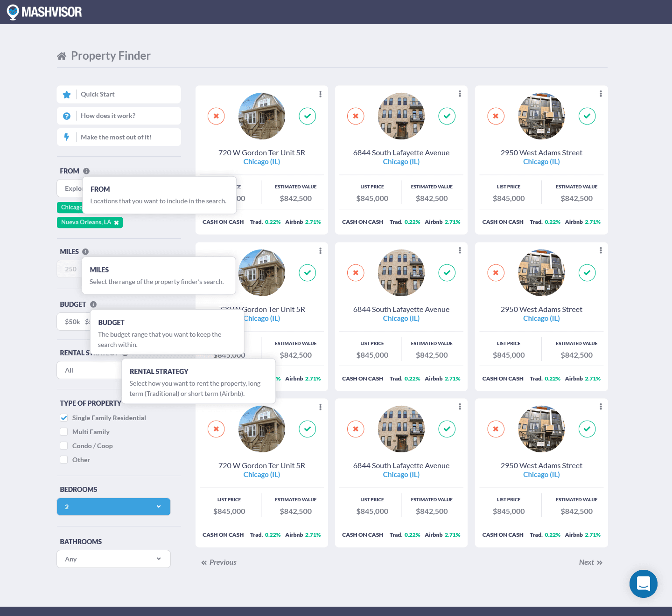Expand the Bedrooms selector showing 2
The width and height of the screenshot is (672, 616).
pos(113,506)
